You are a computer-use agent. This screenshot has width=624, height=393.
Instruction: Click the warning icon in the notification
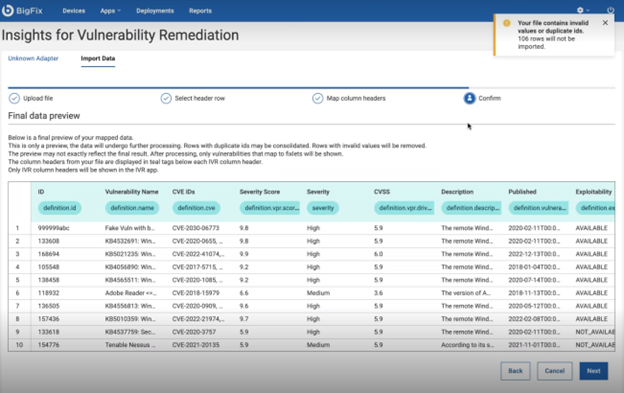point(507,23)
